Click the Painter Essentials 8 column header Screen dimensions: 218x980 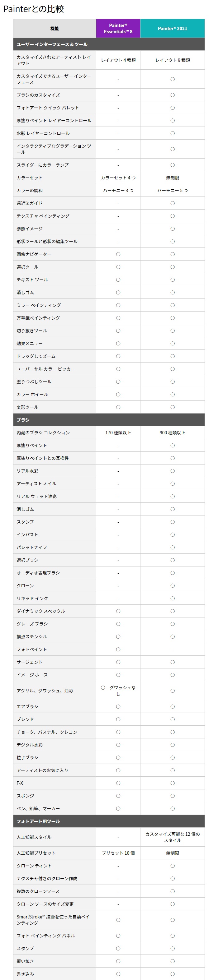coord(118,29)
